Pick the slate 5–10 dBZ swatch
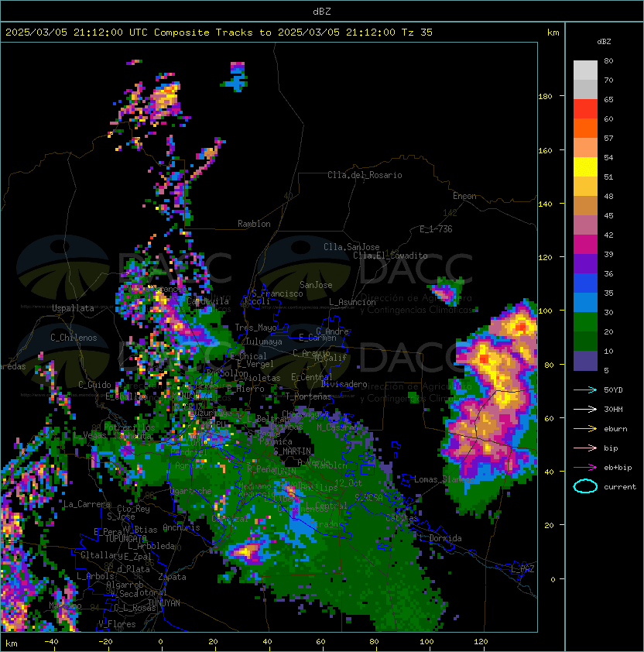Image resolution: width=644 pixels, height=652 pixels. [585, 361]
